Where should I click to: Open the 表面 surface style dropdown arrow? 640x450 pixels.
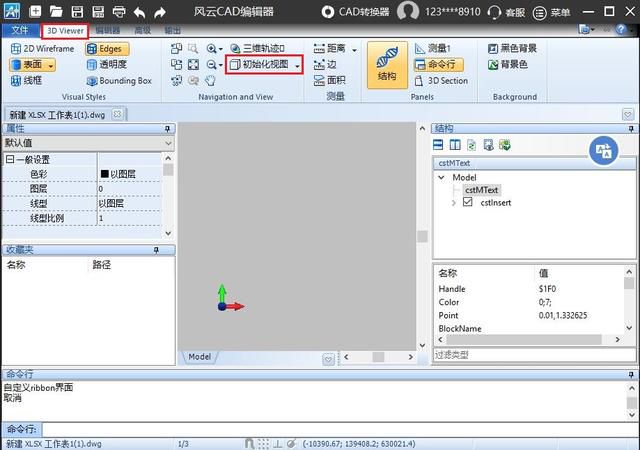click(x=51, y=65)
